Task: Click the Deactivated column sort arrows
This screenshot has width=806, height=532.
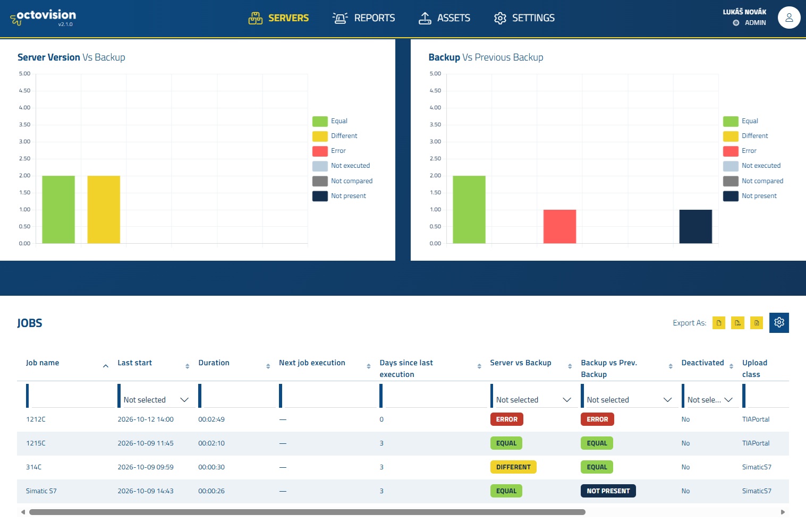Action: pyautogui.click(x=731, y=366)
